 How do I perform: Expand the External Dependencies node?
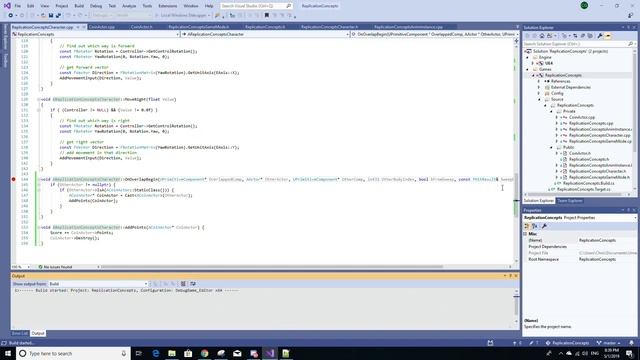539,87
